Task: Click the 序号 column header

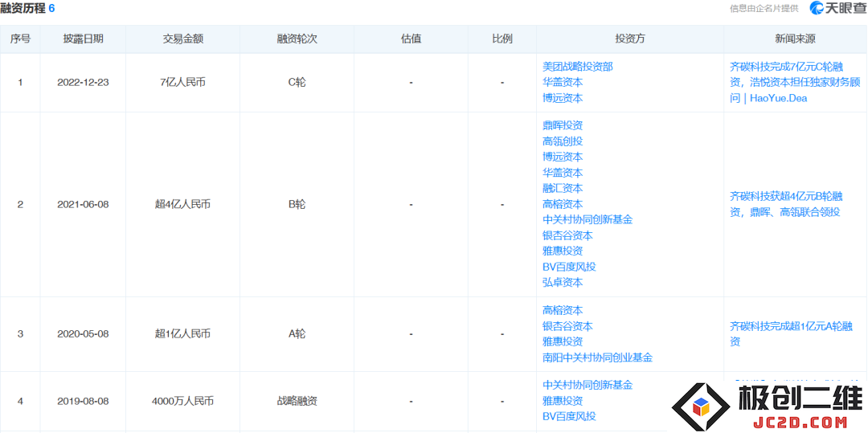Action: point(20,39)
